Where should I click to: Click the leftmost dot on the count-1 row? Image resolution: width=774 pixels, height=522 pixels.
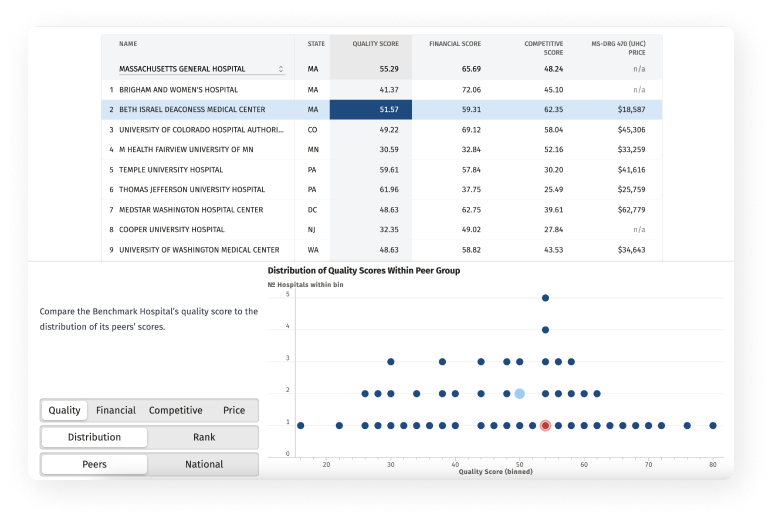301,426
